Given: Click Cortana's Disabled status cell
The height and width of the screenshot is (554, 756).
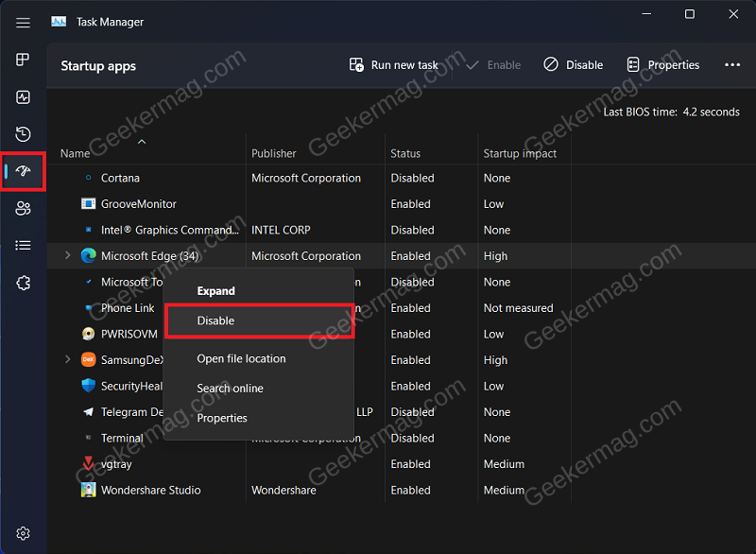Looking at the screenshot, I should tap(412, 178).
